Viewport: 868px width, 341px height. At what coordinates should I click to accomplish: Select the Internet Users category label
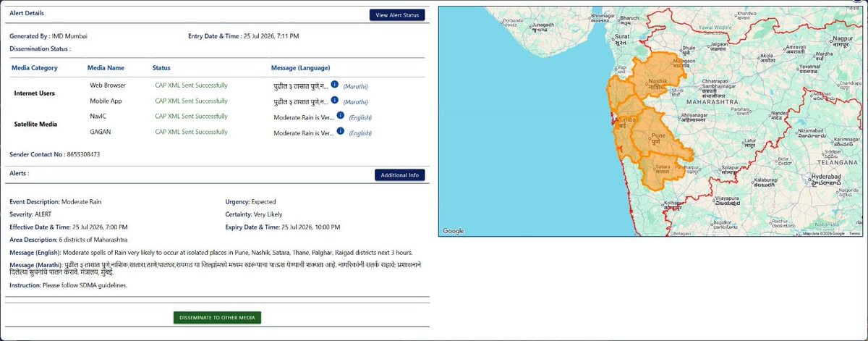(36, 93)
